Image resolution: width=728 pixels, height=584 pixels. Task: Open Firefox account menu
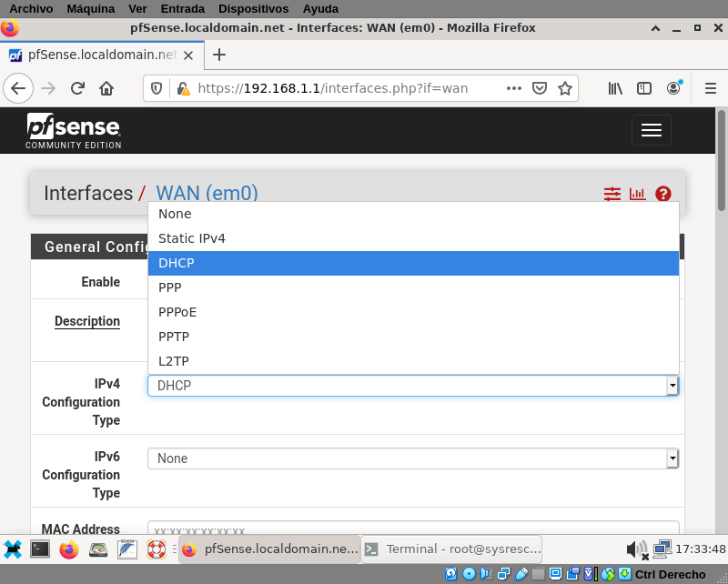click(673, 87)
